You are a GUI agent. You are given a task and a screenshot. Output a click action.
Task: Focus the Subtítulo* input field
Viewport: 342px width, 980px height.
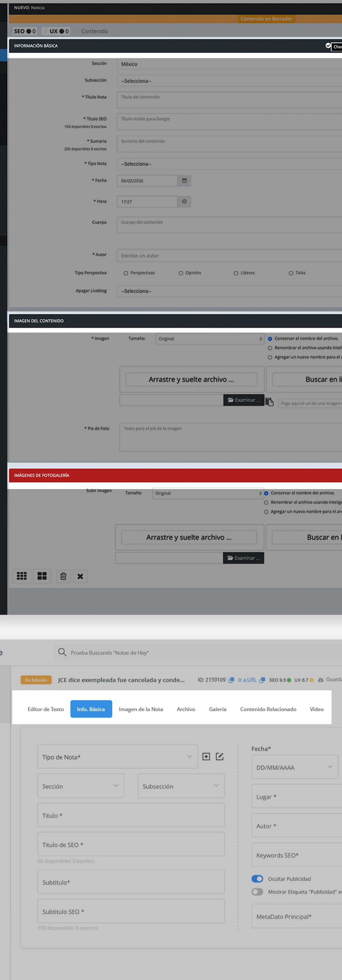[x=131, y=882]
